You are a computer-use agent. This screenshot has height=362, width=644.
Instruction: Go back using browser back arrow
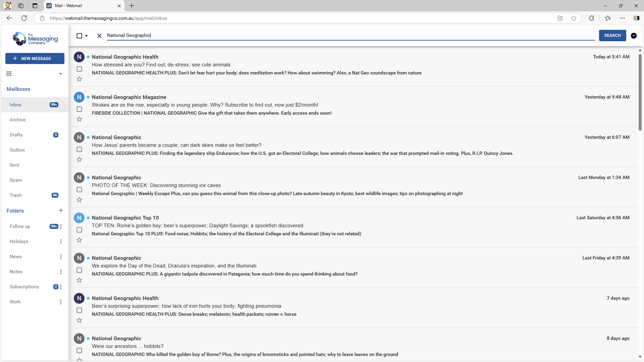click(x=9, y=18)
